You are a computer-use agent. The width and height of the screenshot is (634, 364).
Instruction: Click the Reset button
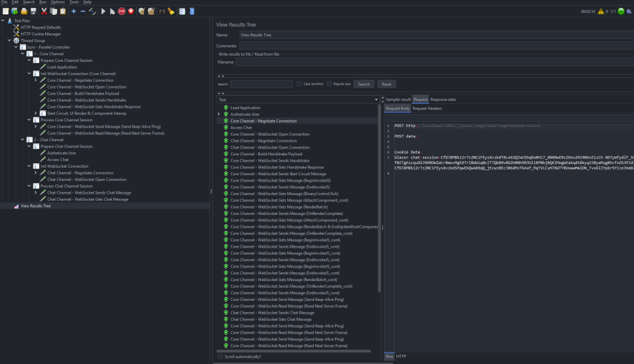(386, 84)
